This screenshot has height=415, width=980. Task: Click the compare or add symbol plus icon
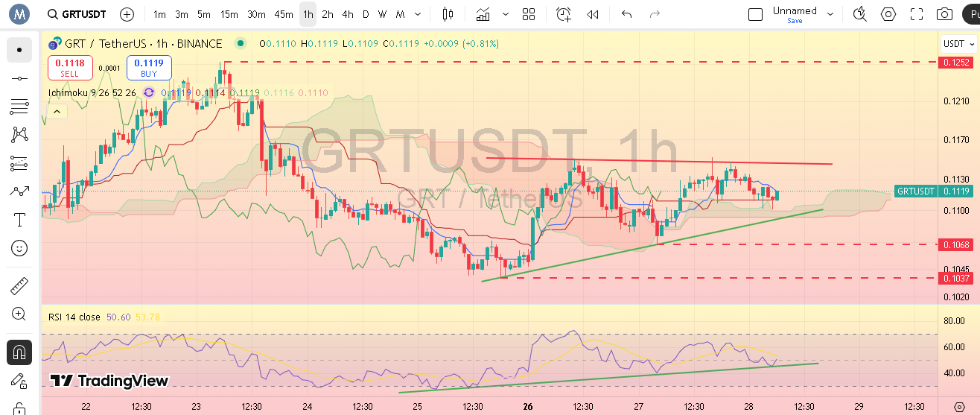click(127, 14)
